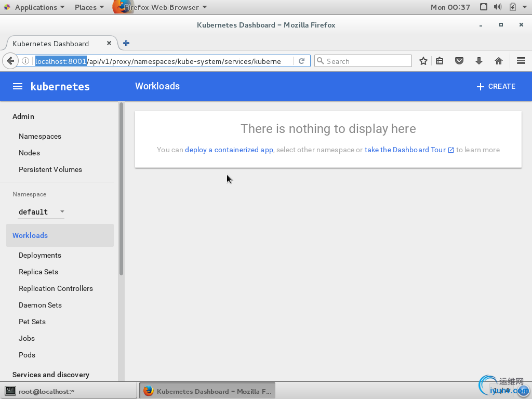
Task: Open the Places menu
Action: [89, 7]
